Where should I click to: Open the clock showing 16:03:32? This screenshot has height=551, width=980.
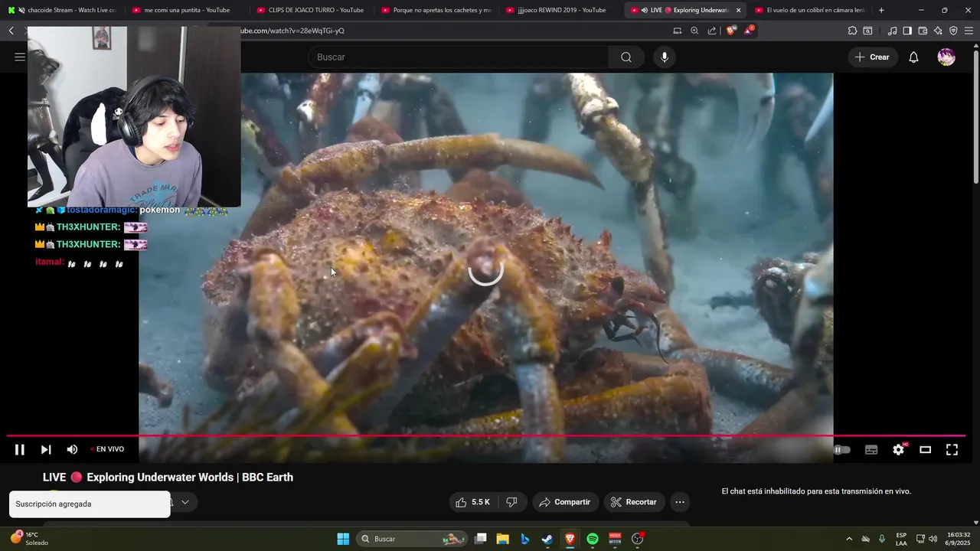coord(959,539)
